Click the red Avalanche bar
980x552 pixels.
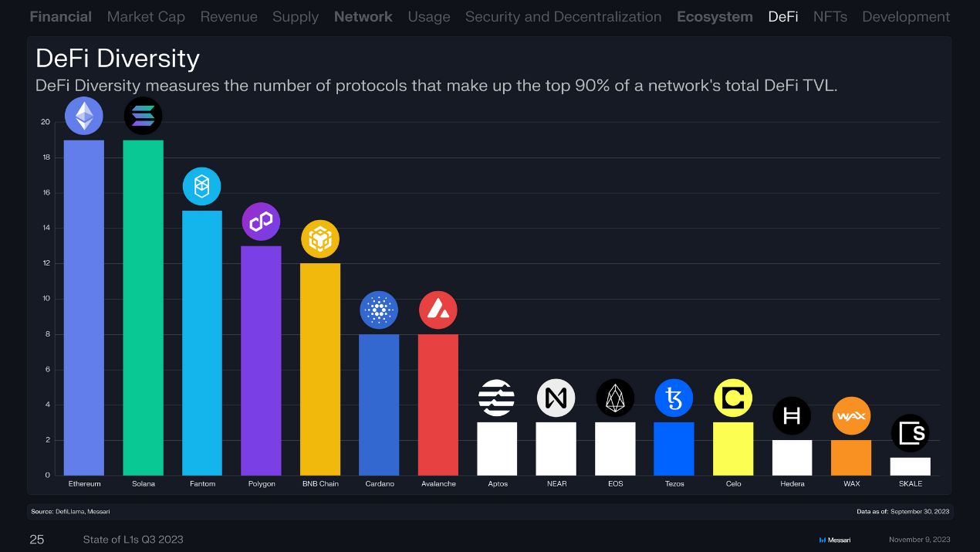click(438, 405)
